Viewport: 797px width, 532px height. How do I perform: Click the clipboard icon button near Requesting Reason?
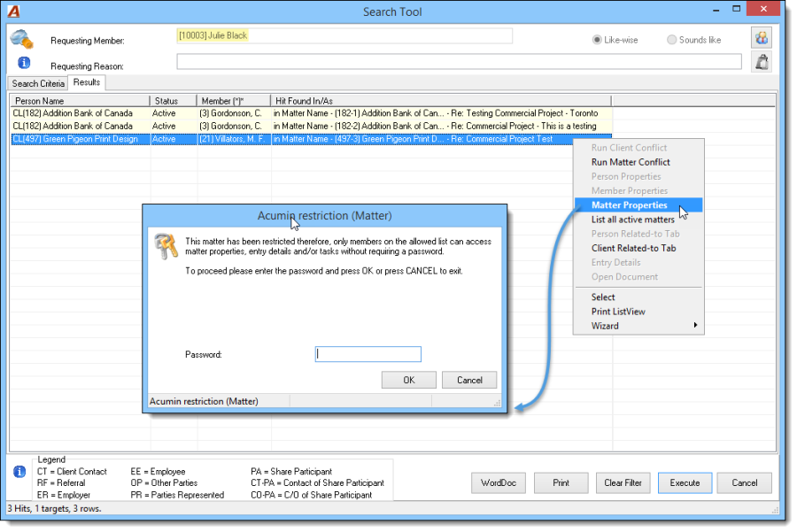click(x=762, y=62)
